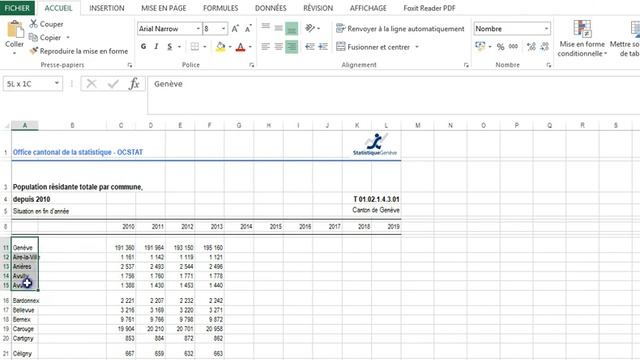Click Couper scissors icon
Viewport: 640px width, 360px height.
click(33, 24)
